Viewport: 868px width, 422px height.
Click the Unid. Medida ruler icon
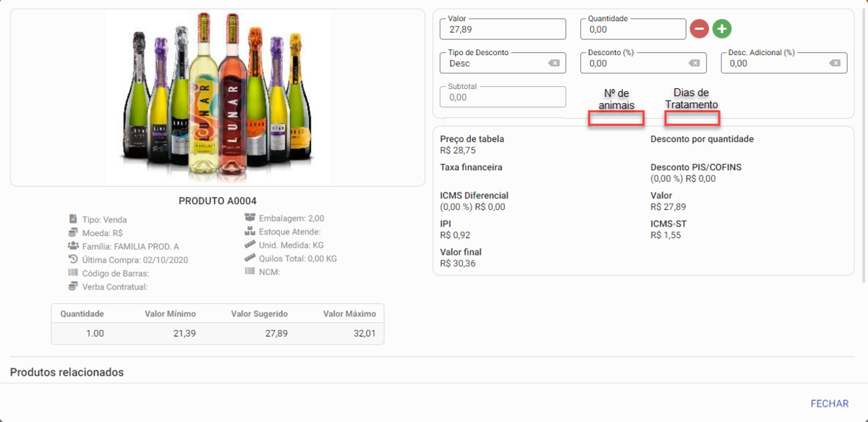tap(250, 245)
